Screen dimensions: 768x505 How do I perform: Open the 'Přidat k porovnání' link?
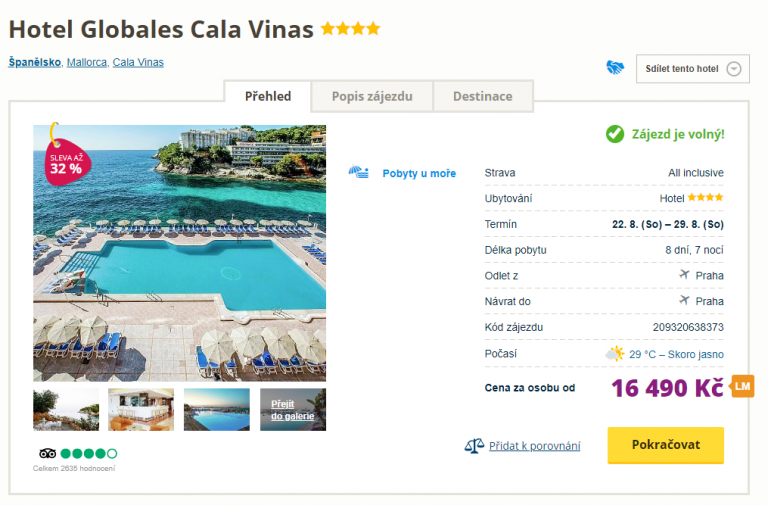[x=535, y=446]
